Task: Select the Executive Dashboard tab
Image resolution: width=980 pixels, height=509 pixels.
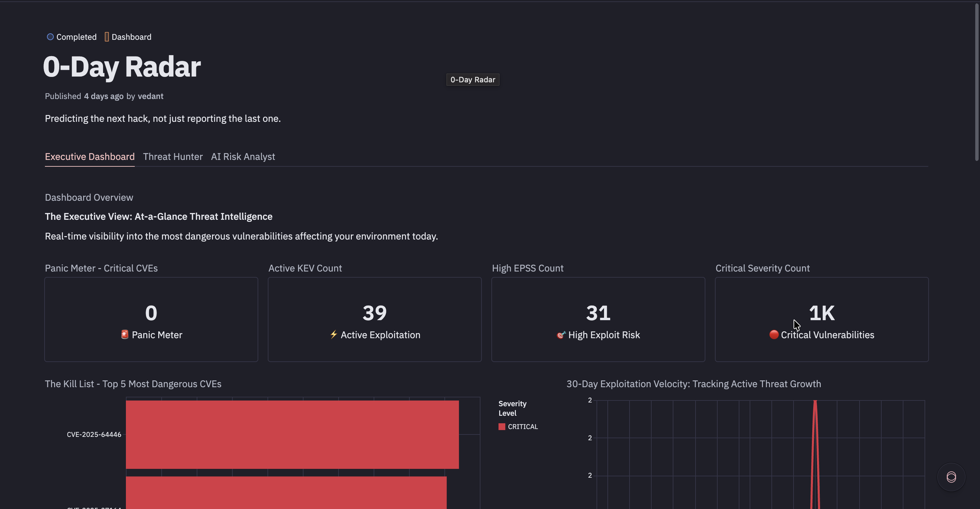Action: 90,157
